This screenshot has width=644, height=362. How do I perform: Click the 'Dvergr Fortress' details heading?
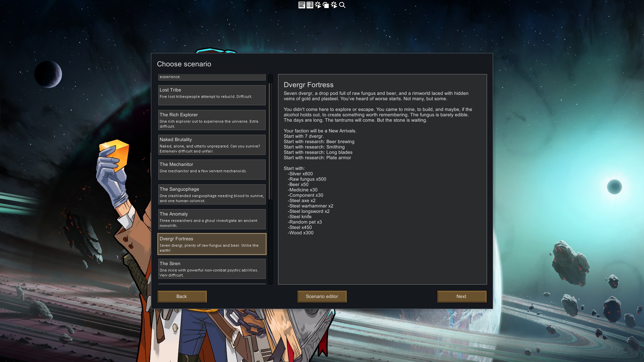click(x=309, y=85)
